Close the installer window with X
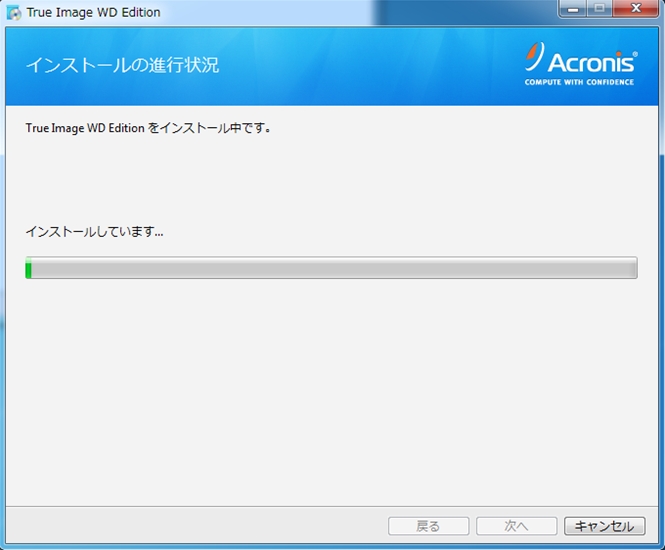This screenshot has width=665, height=550. (x=636, y=8)
